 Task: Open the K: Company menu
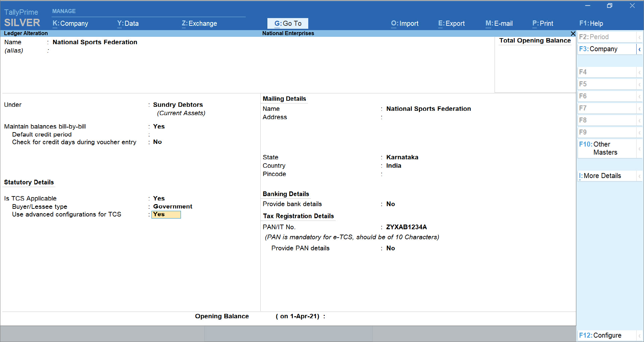(70, 23)
